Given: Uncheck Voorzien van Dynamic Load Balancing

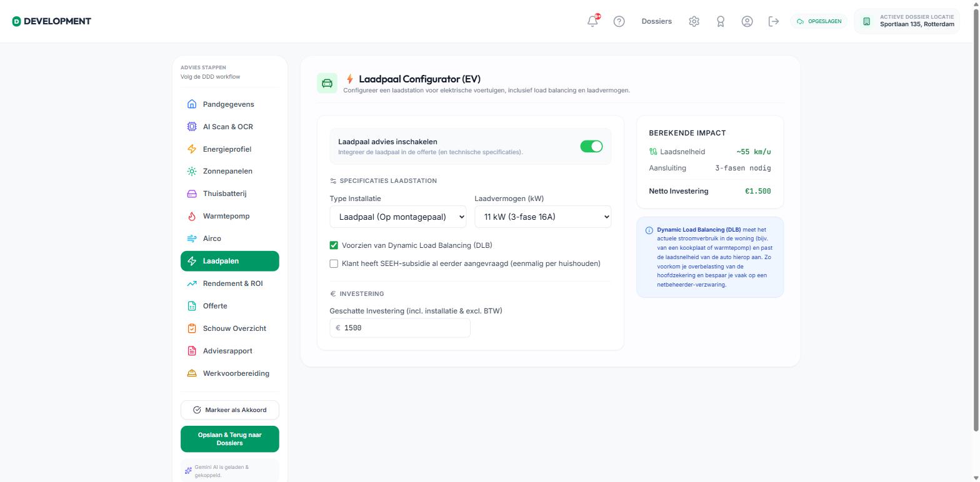Looking at the screenshot, I should click(334, 245).
